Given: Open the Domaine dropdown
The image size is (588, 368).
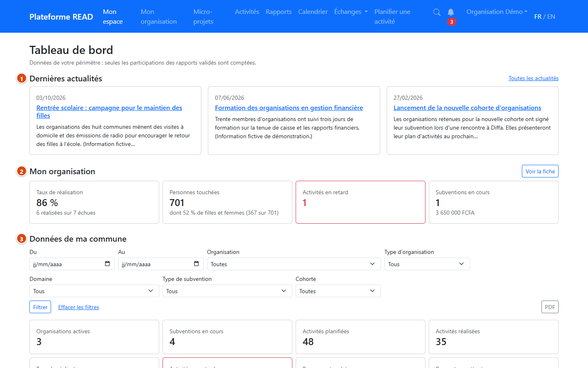Looking at the screenshot, I should point(94,291).
